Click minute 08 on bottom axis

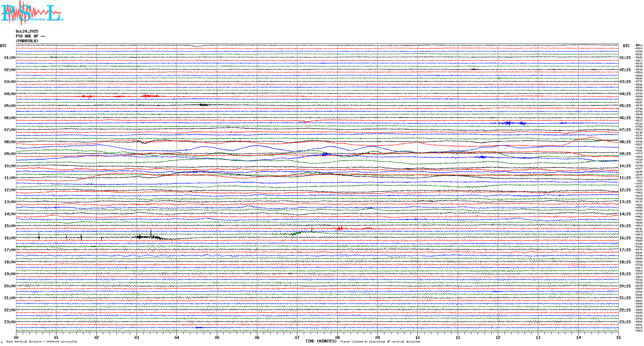point(337,337)
